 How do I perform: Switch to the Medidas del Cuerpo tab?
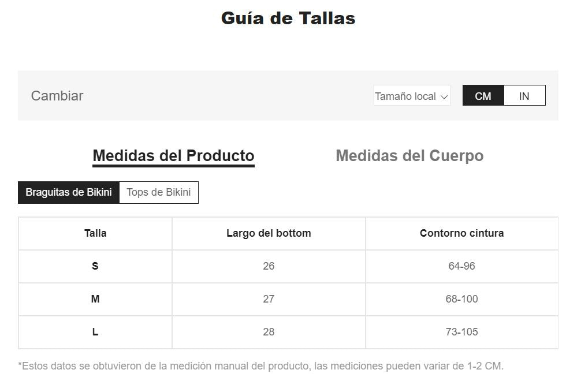pos(409,156)
